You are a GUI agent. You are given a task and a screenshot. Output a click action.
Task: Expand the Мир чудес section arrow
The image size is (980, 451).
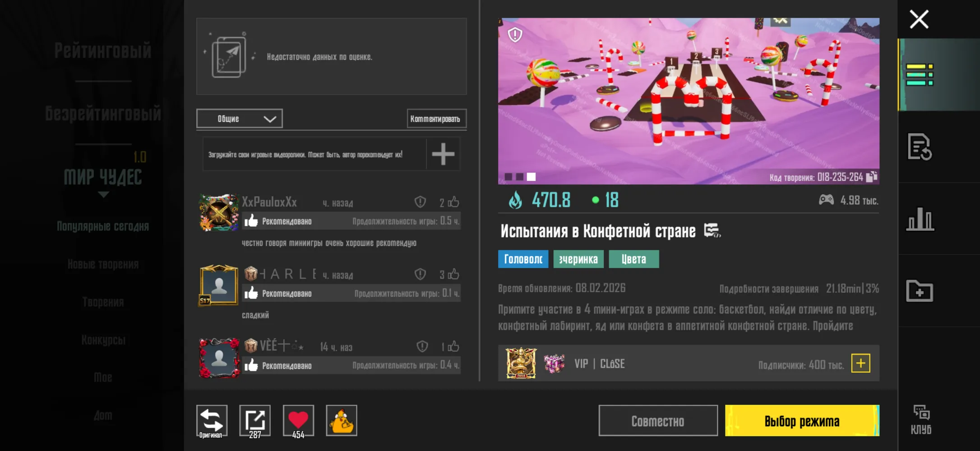coord(103,195)
